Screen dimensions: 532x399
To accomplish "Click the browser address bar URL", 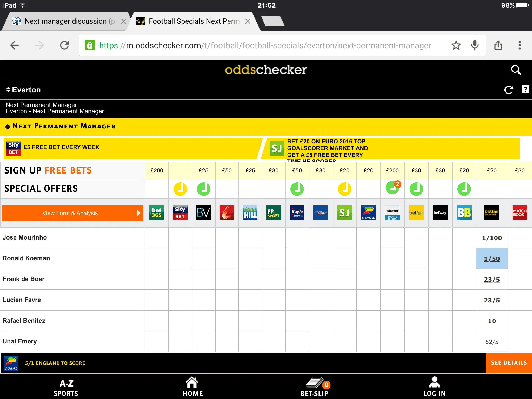I will coord(265,45).
